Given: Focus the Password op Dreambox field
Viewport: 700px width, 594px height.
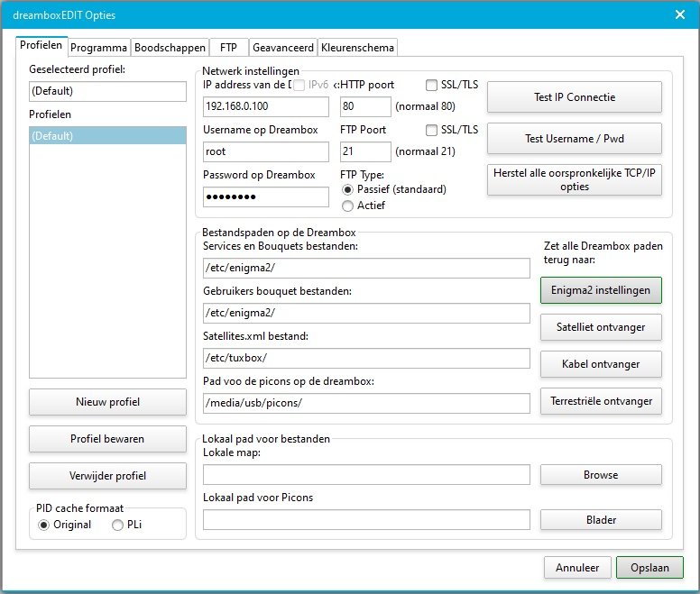Looking at the screenshot, I should tap(266, 197).
